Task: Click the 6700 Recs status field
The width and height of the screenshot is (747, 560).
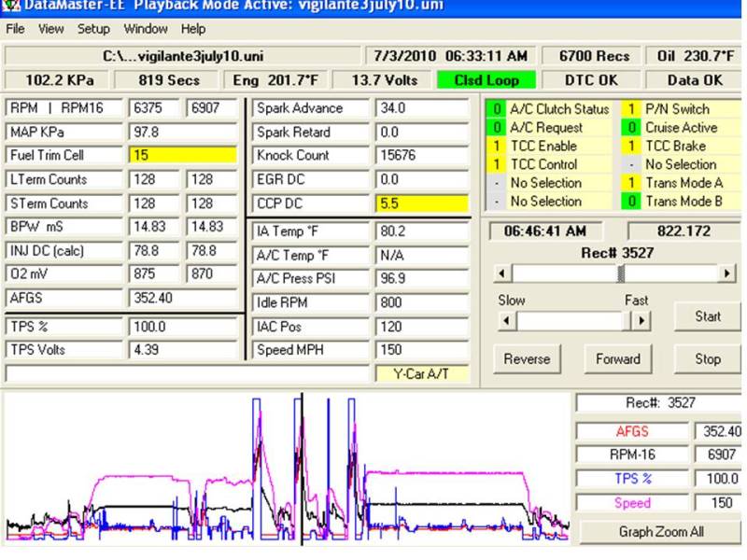Action: 594,56
